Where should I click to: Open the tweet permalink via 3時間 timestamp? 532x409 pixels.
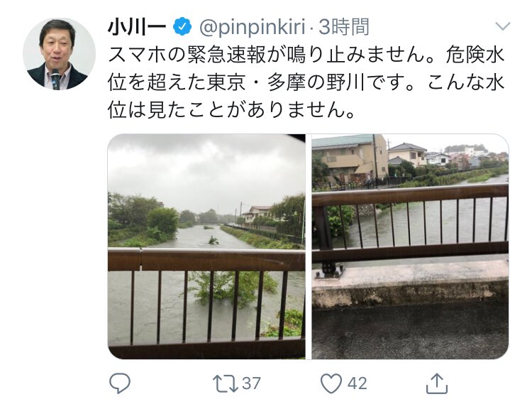[x=344, y=27]
